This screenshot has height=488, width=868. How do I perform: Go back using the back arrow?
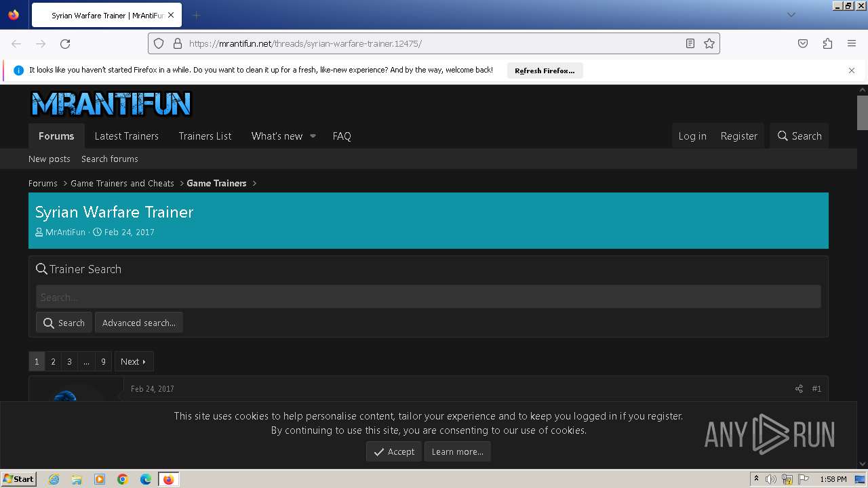(16, 43)
